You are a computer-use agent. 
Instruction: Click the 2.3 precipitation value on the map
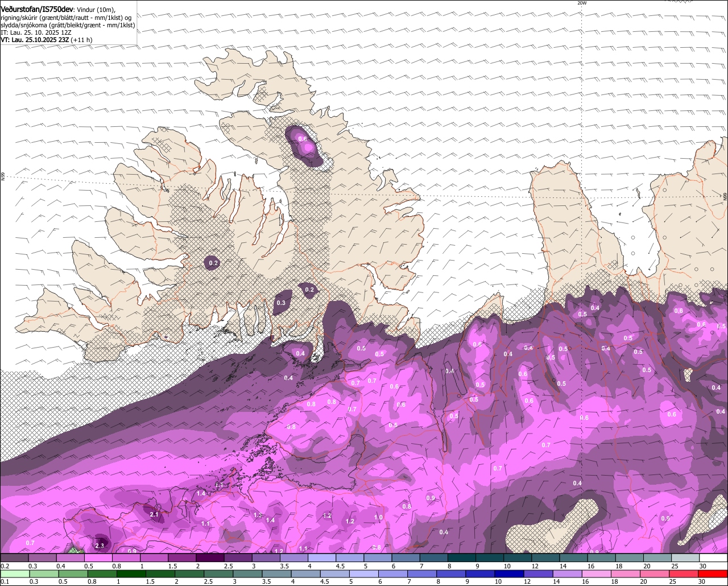100,546
